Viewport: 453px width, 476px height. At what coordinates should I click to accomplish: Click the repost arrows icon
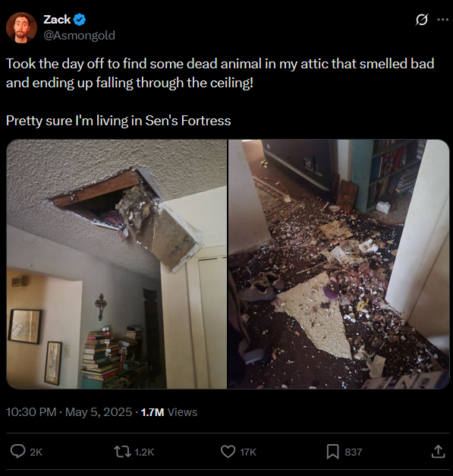(122, 452)
